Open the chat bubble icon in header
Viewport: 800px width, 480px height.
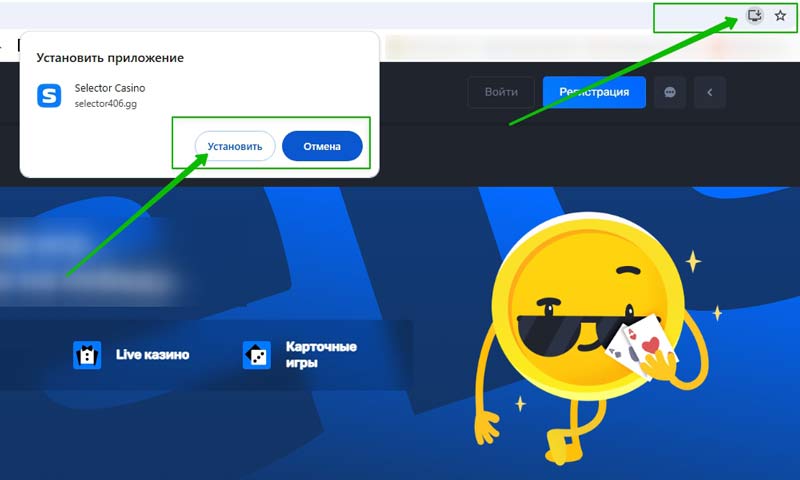coord(670,92)
